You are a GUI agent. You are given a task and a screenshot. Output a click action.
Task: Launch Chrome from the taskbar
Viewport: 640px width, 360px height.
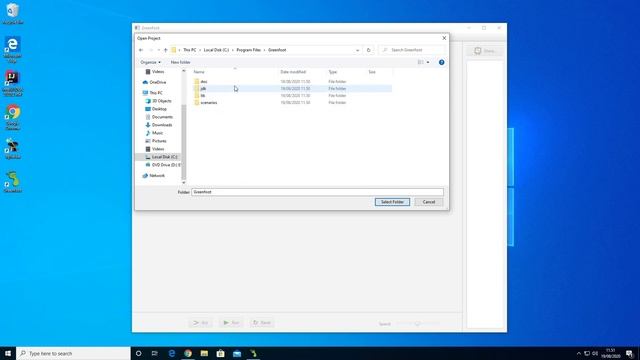[x=188, y=353]
